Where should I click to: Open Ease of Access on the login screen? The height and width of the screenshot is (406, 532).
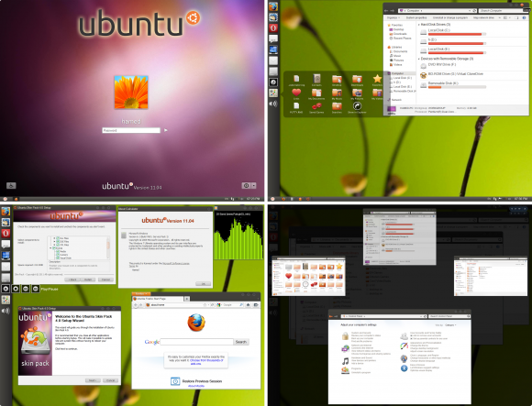(11, 185)
